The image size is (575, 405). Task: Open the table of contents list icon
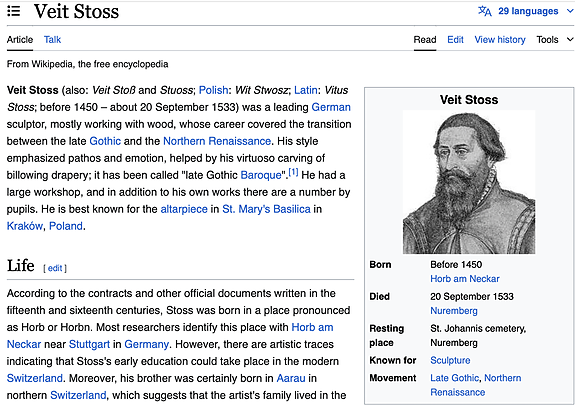click(14, 11)
